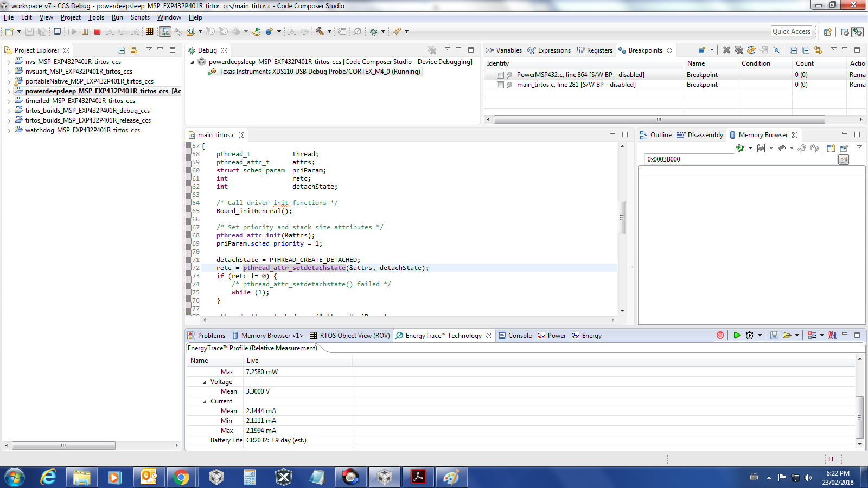Screen dimensions: 868x488
Task: Switch to the Registers tab
Action: pos(594,50)
